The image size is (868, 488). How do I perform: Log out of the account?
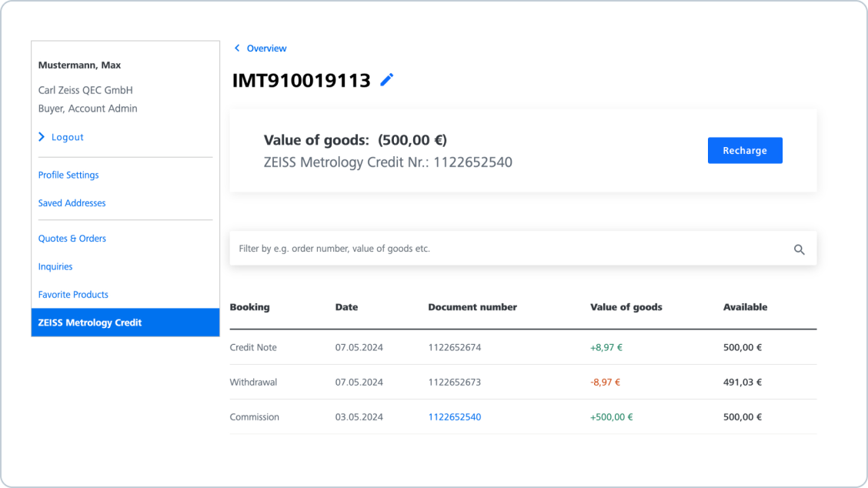tap(67, 137)
